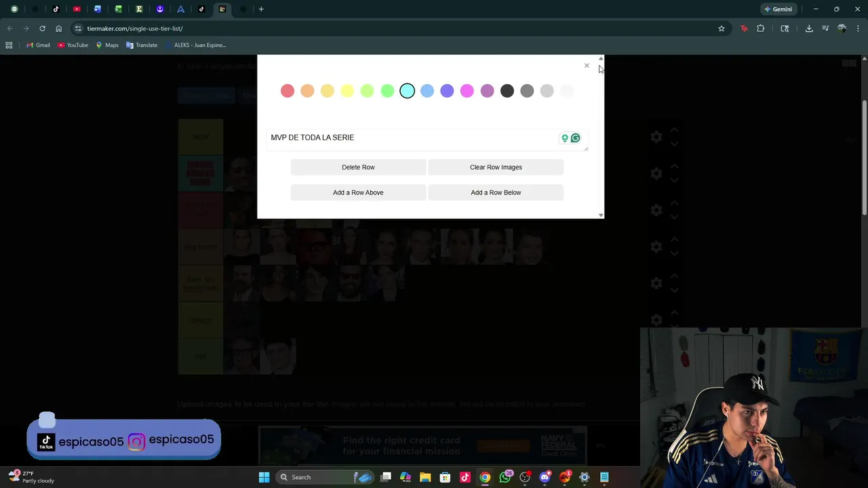Screen dimensions: 868x488
Task: Pick the pink magenta color swatch
Action: coord(467,91)
